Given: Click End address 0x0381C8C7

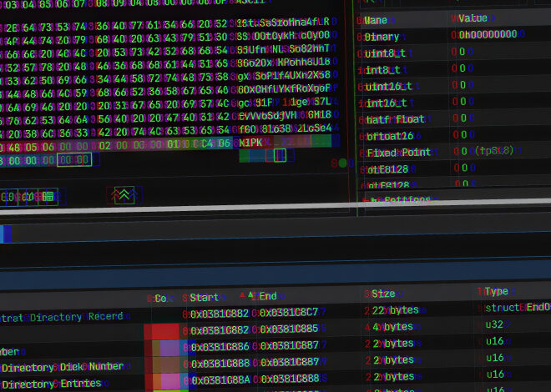Looking at the screenshot, I should (x=289, y=312).
